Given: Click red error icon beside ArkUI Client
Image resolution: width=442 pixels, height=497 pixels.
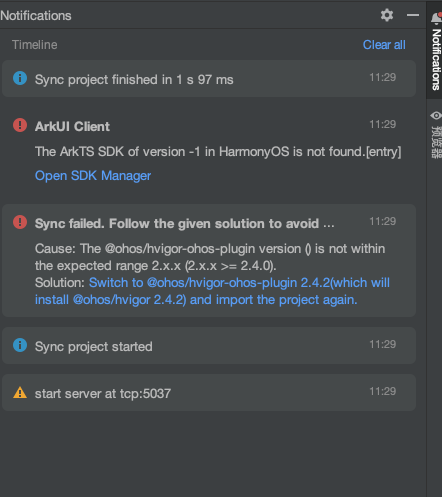Looking at the screenshot, I should tap(20, 125).
